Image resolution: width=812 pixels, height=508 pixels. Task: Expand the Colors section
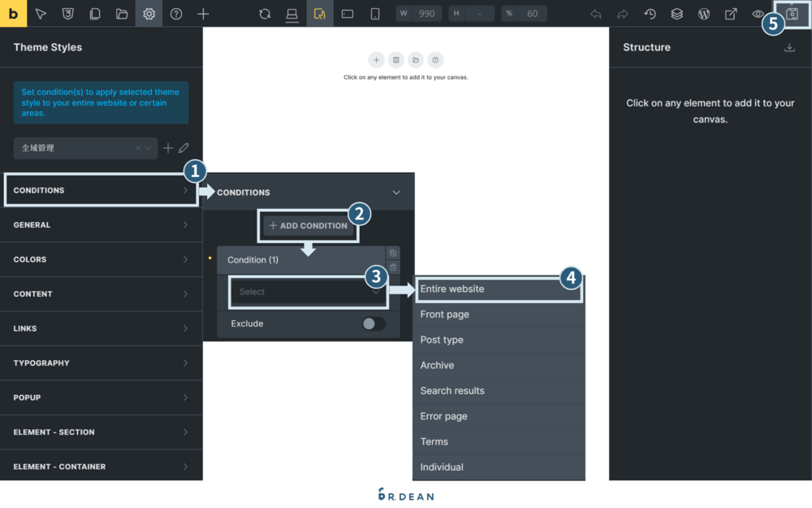click(101, 259)
